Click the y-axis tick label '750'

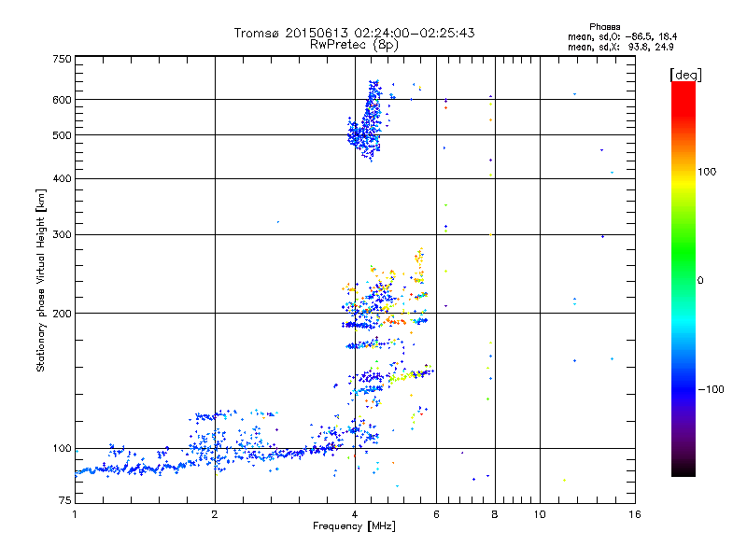[62, 59]
